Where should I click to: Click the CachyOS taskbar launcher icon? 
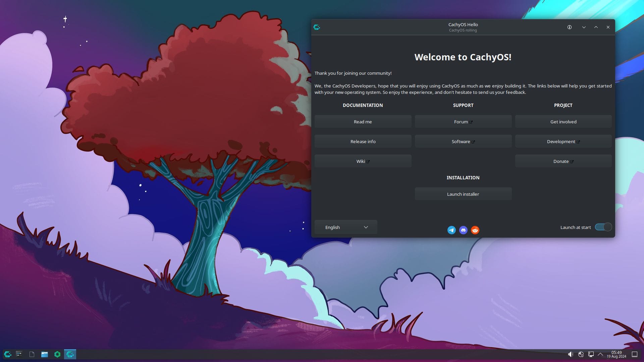pyautogui.click(x=7, y=354)
